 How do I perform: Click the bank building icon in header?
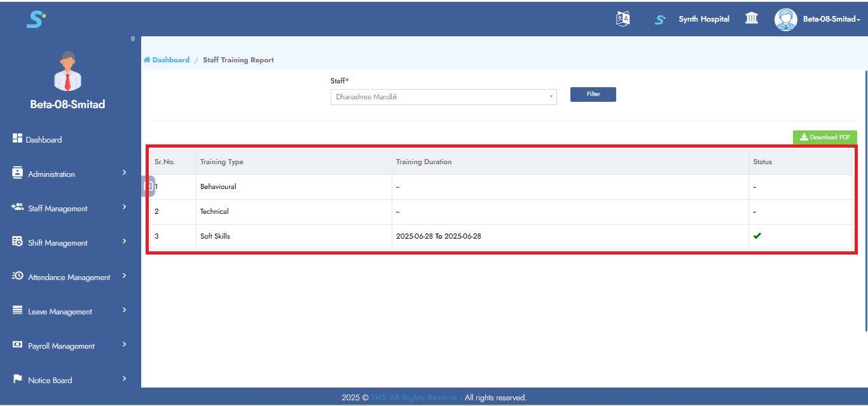[x=752, y=18]
